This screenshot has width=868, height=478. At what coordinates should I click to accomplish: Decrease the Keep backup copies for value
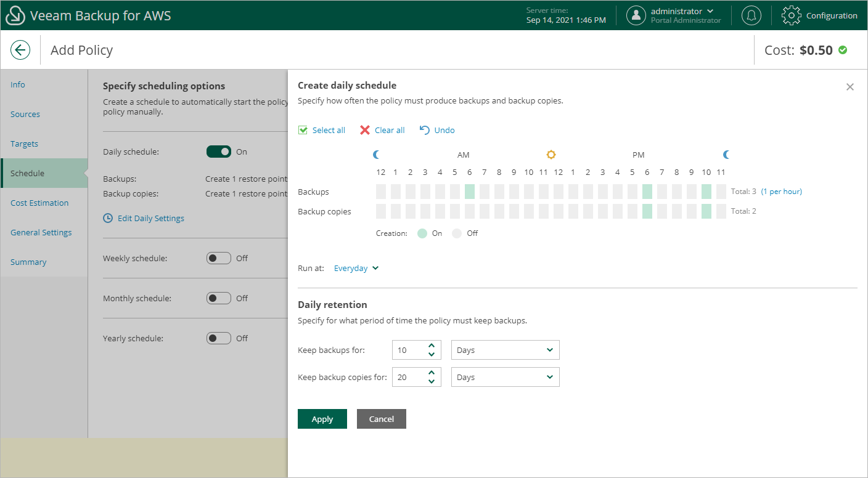[432, 381]
